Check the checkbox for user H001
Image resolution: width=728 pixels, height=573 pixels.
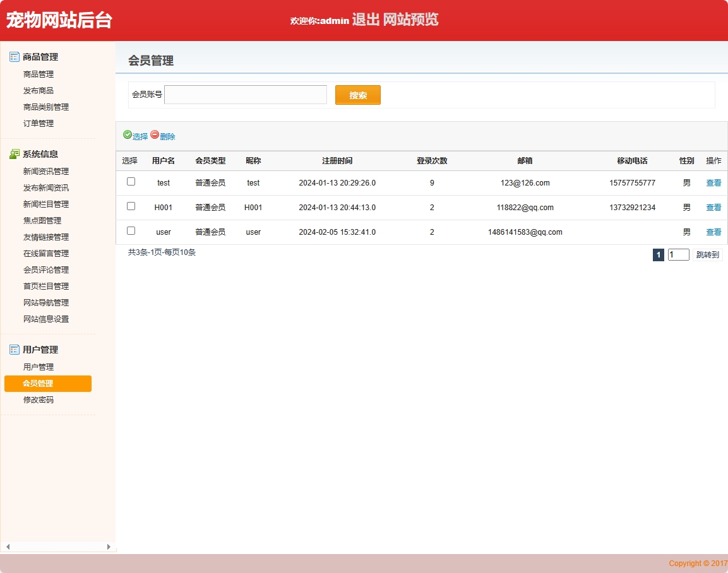(x=131, y=206)
